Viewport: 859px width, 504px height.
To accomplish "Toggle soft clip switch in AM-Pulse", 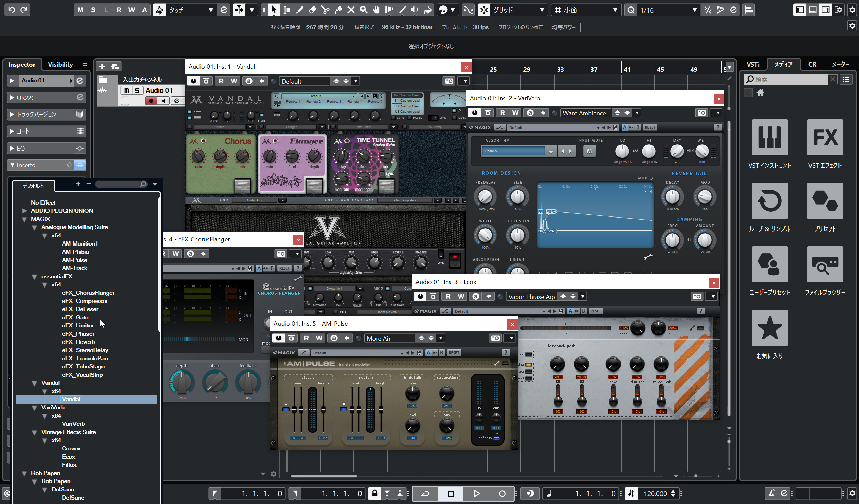I will [x=496, y=438].
